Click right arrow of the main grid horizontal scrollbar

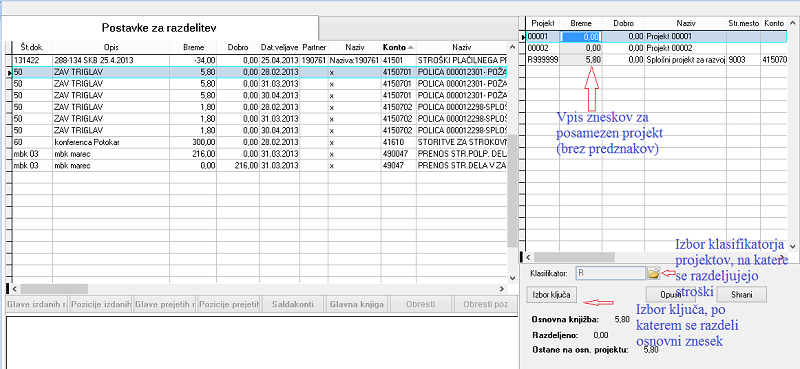(x=503, y=289)
